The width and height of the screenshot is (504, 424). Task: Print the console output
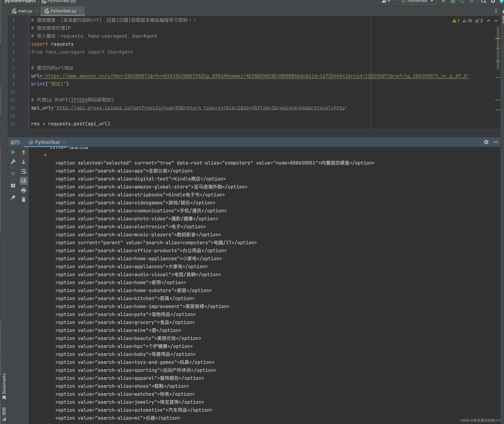pyautogui.click(x=24, y=190)
